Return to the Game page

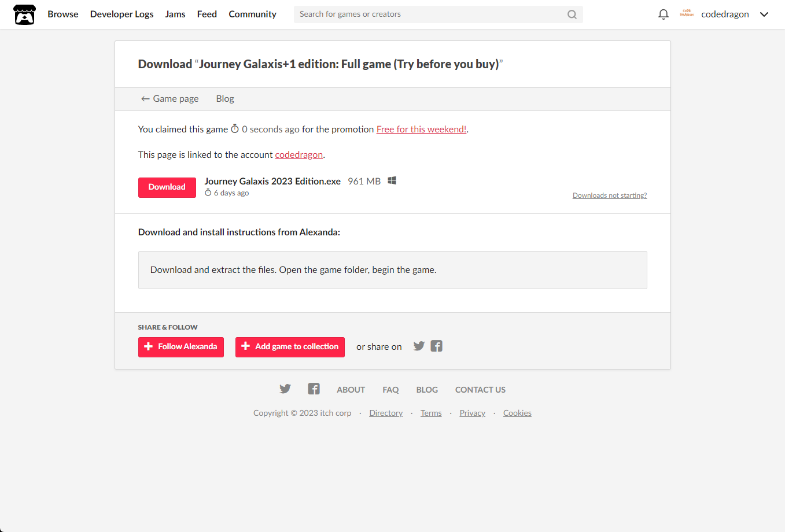pyautogui.click(x=170, y=99)
